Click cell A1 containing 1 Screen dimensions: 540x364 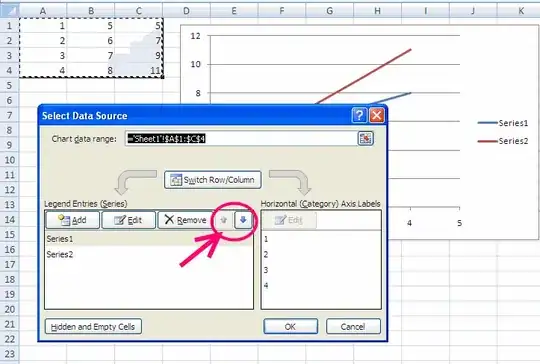point(43,26)
